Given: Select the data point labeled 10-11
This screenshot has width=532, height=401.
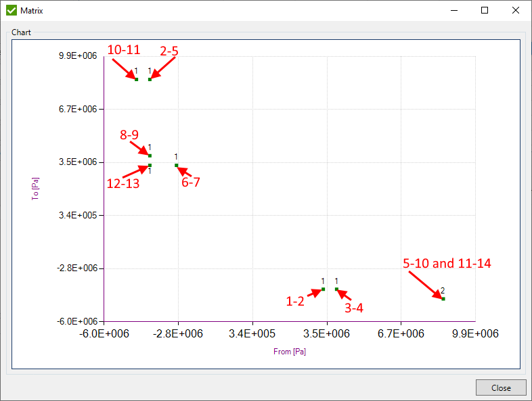Looking at the screenshot, I should click(x=136, y=80).
